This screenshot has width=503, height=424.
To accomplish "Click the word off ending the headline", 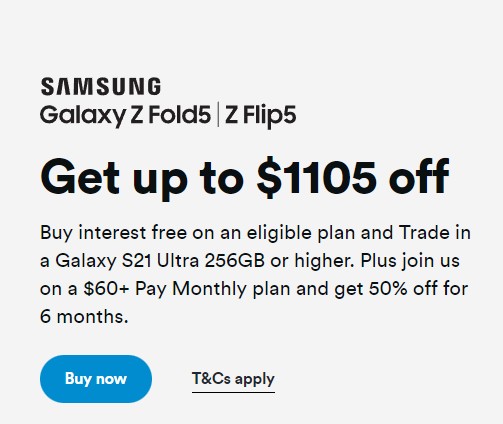I will (419, 176).
